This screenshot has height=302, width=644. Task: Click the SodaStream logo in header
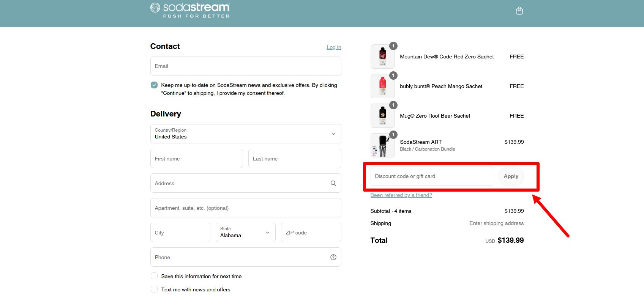tap(190, 10)
